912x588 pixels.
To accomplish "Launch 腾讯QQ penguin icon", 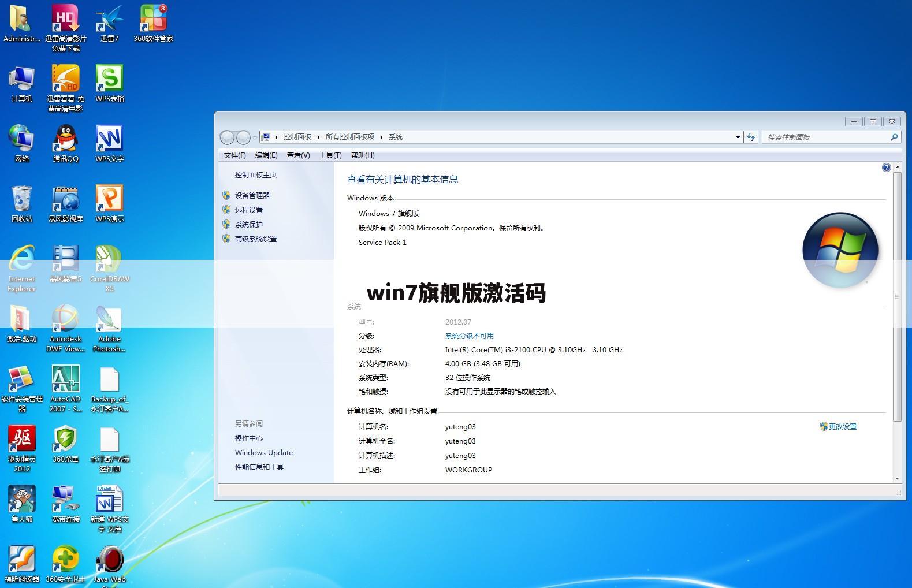I will click(65, 143).
